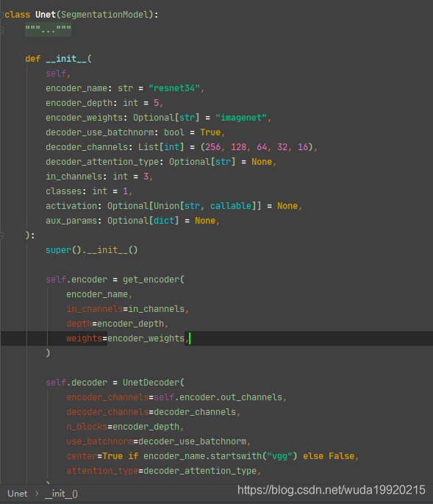Click True default of decoder_use_batchnorm parameter
Viewport: 433px width, 504px height.
click(x=210, y=132)
